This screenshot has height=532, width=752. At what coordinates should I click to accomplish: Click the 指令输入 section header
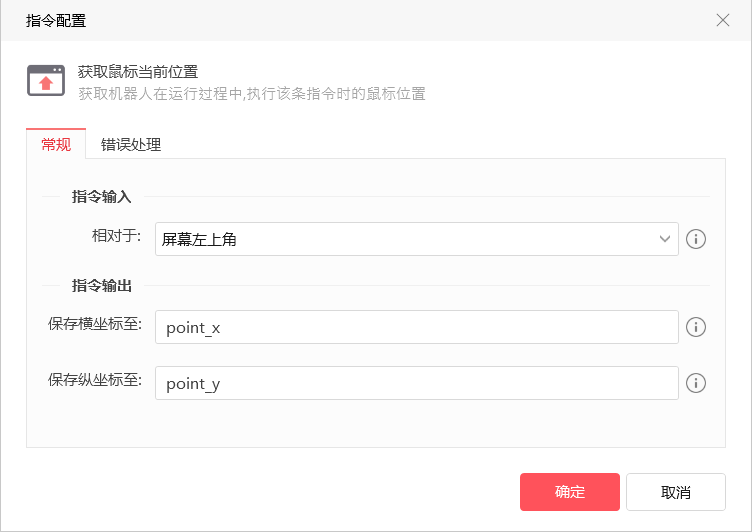pos(101,197)
